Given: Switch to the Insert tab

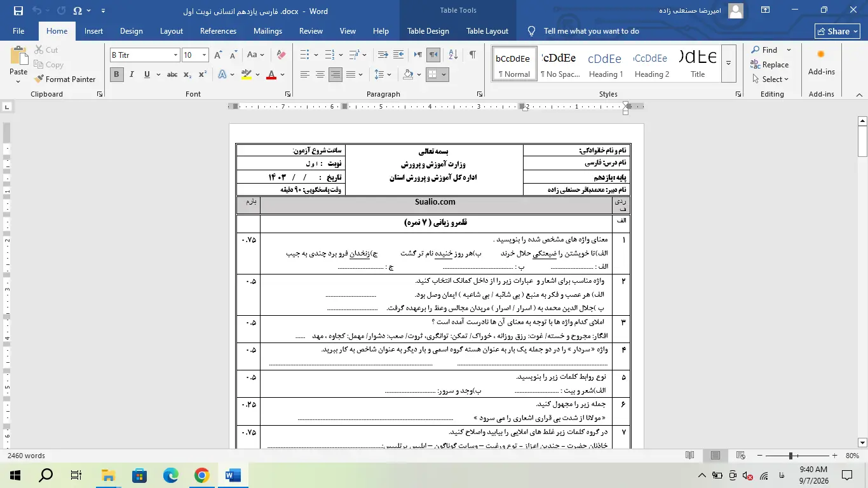Looking at the screenshot, I should point(93,31).
